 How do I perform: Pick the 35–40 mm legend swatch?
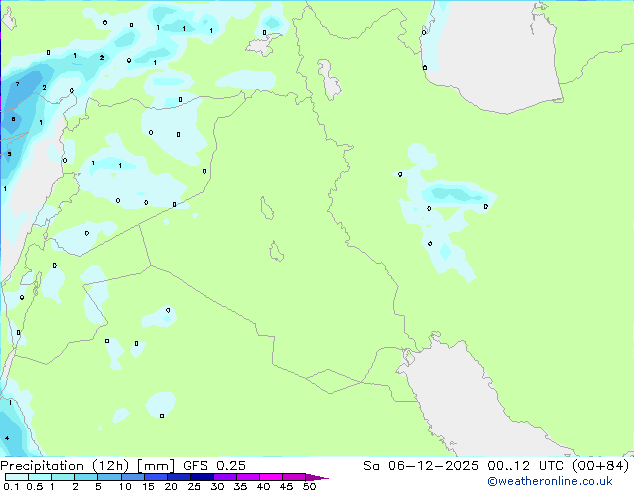pyautogui.click(x=248, y=477)
